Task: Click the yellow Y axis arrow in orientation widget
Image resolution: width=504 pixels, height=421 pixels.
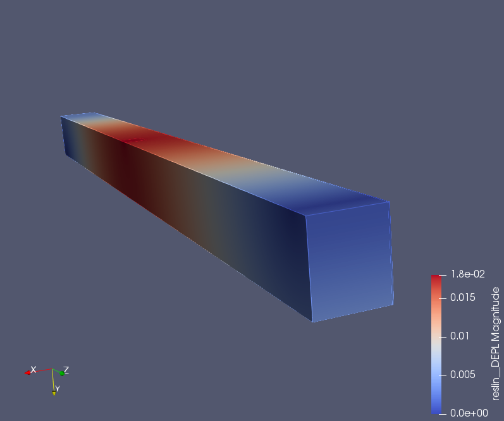Action: point(54,393)
